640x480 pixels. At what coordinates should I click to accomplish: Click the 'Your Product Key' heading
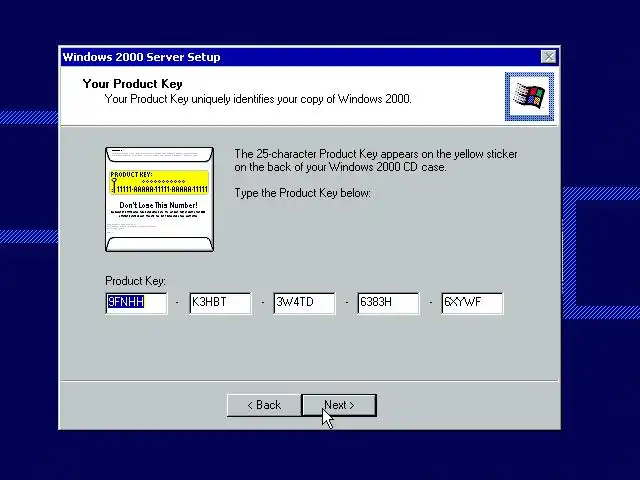click(132, 84)
